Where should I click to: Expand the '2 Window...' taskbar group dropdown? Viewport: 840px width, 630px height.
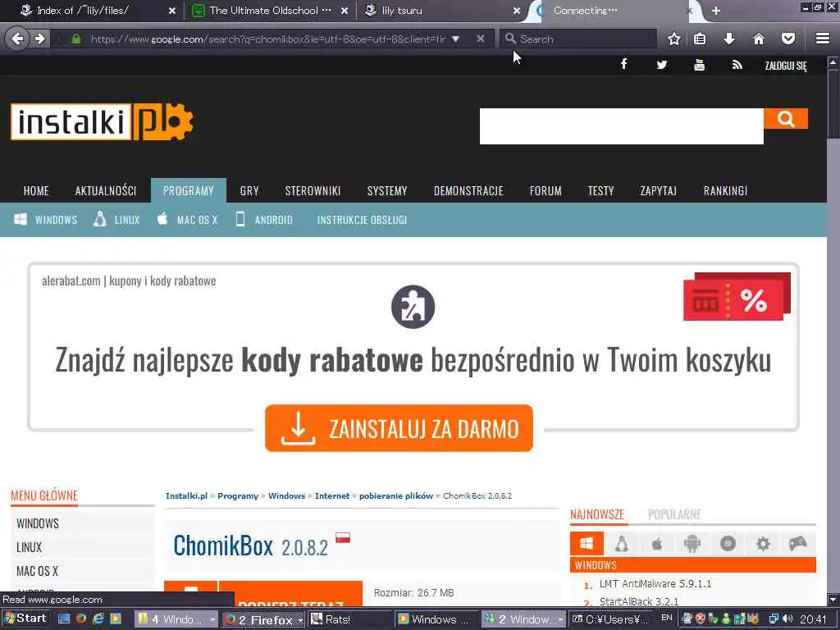pos(560,619)
